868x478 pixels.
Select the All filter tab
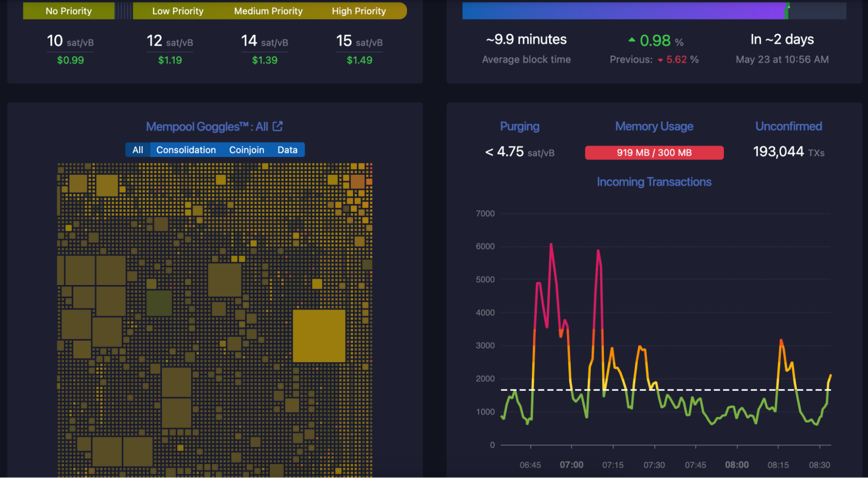(138, 149)
